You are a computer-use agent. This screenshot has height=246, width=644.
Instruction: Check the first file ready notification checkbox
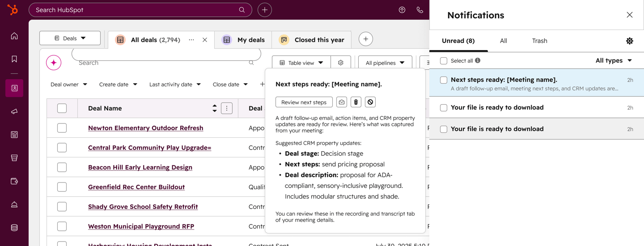pyautogui.click(x=444, y=108)
